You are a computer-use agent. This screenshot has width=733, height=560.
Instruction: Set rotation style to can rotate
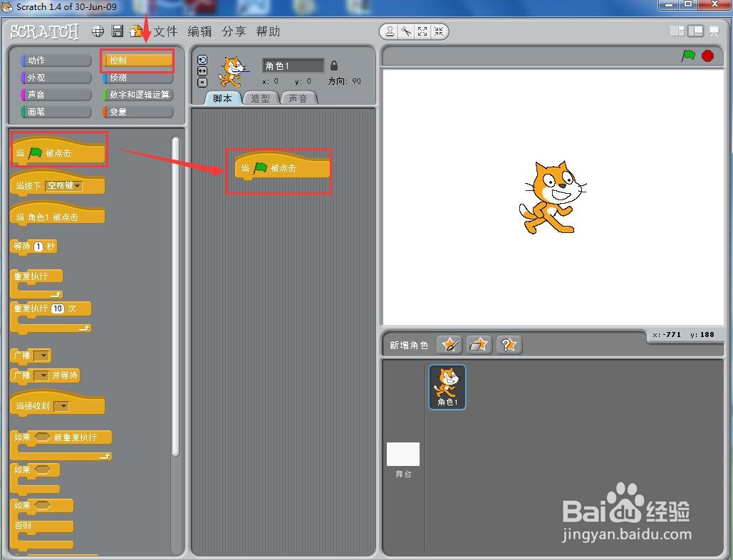(202, 60)
